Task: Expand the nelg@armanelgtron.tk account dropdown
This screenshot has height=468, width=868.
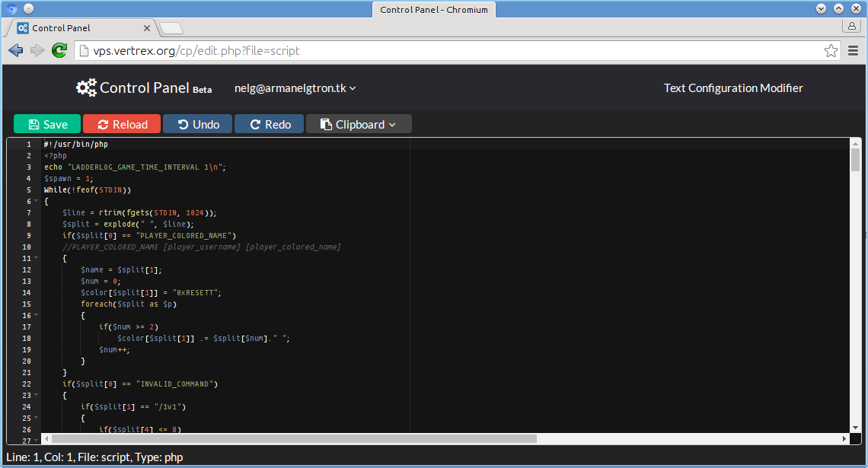Action: point(295,88)
